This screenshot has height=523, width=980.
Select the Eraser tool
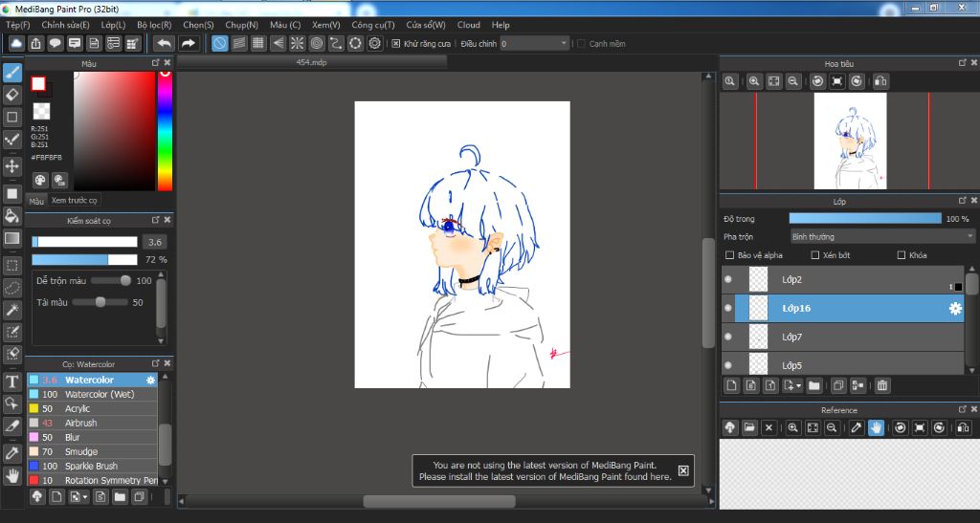coord(12,95)
